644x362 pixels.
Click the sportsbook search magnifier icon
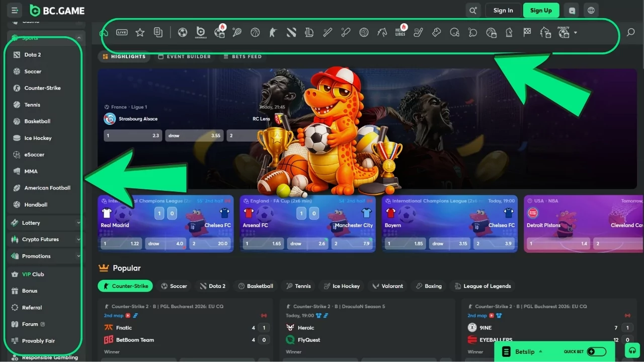[x=630, y=32]
